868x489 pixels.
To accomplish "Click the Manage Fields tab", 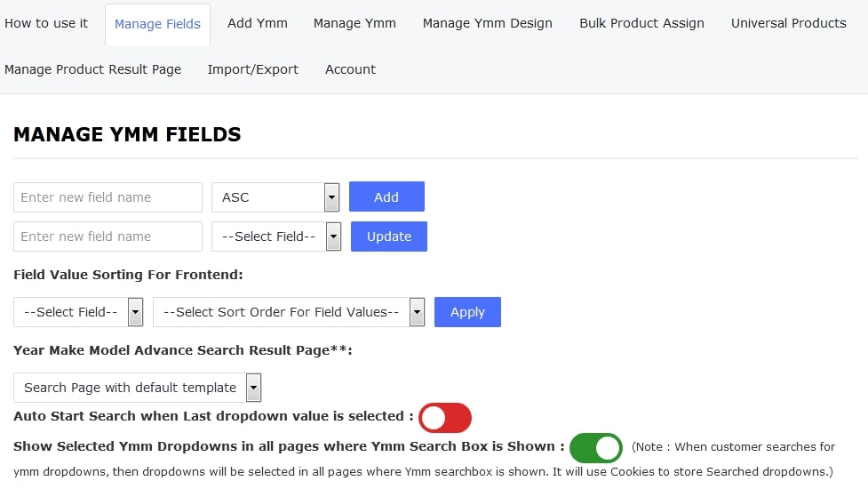I will point(157,24).
